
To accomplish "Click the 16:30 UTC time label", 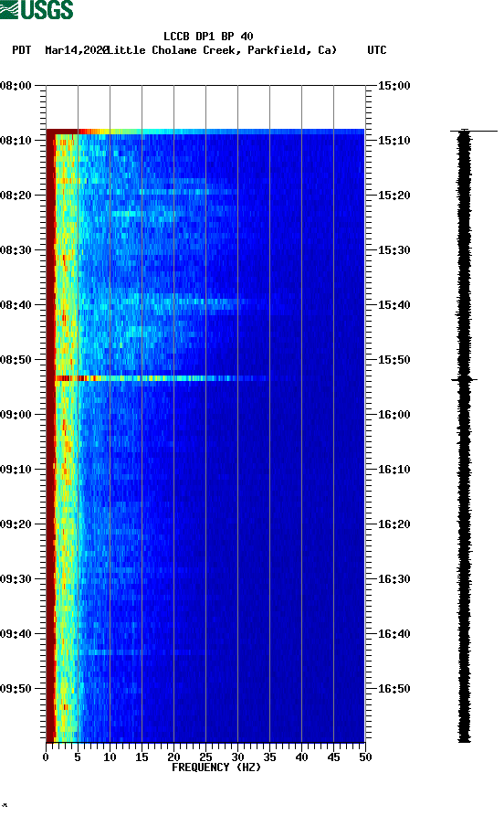I will pos(394,579).
